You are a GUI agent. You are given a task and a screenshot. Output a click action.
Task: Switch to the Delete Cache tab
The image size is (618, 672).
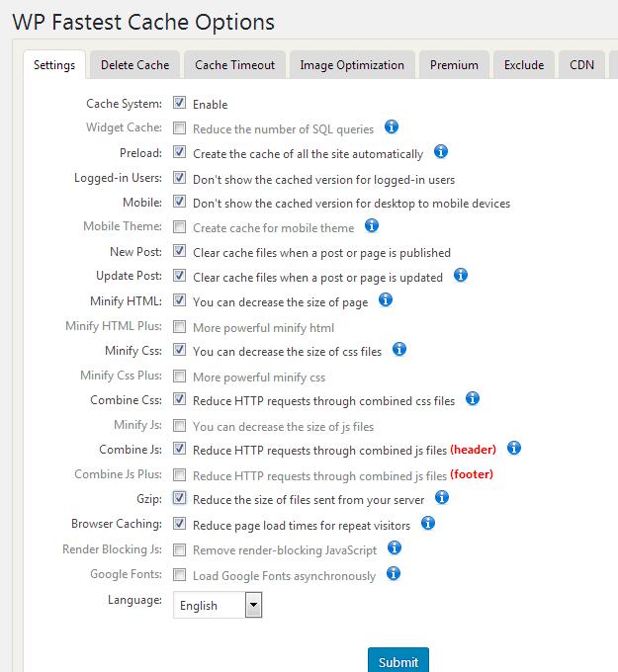click(x=134, y=64)
